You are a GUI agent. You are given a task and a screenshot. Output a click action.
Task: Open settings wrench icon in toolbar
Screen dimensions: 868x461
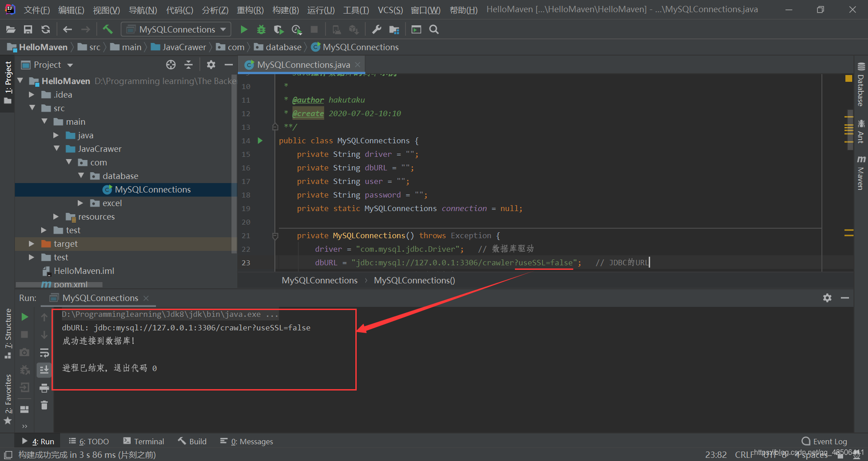376,29
